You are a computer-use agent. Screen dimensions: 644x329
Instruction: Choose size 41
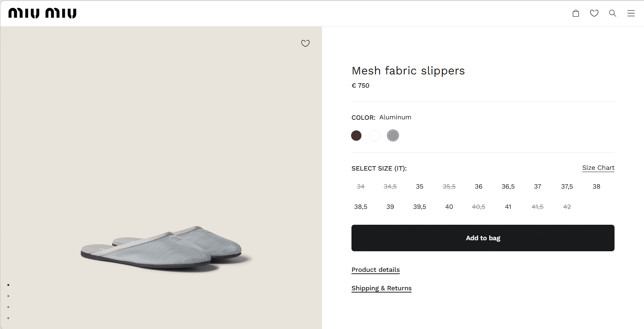click(x=508, y=207)
